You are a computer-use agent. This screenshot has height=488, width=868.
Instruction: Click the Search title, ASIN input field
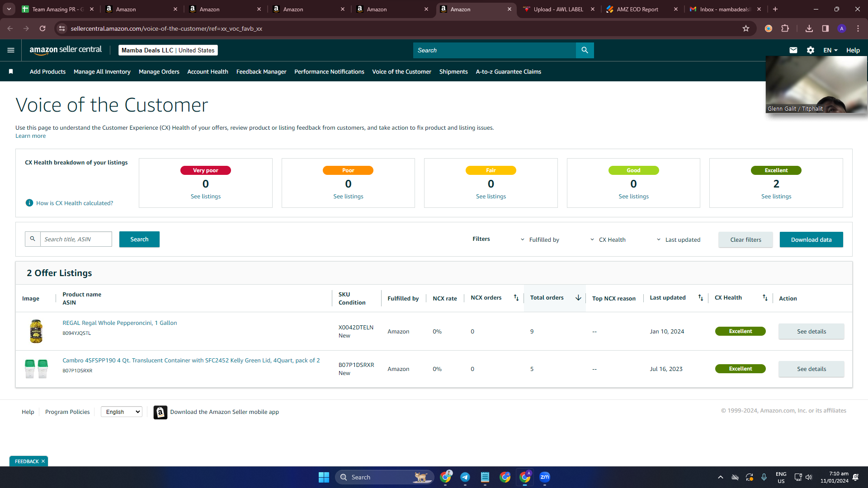(x=76, y=239)
